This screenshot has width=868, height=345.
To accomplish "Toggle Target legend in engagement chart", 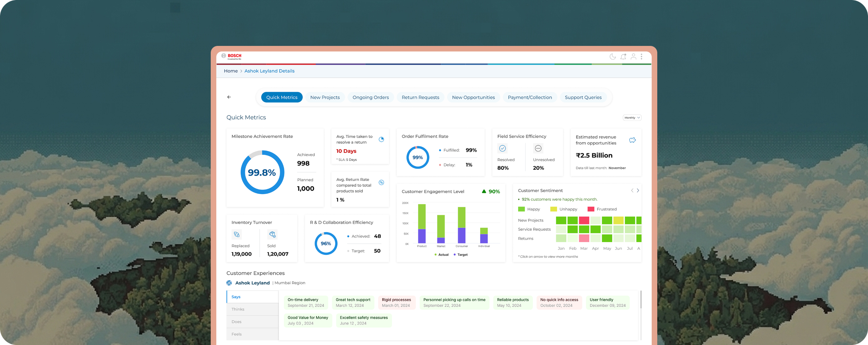I will click(460, 255).
